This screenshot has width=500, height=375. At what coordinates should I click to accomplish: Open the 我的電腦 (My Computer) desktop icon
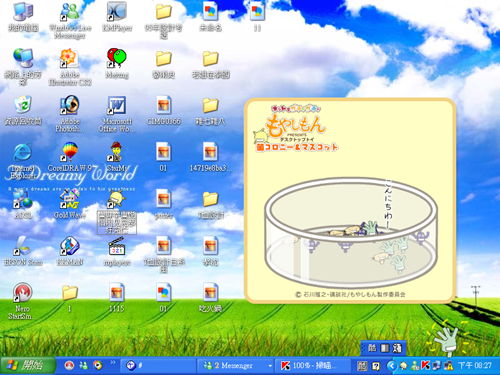(x=23, y=17)
